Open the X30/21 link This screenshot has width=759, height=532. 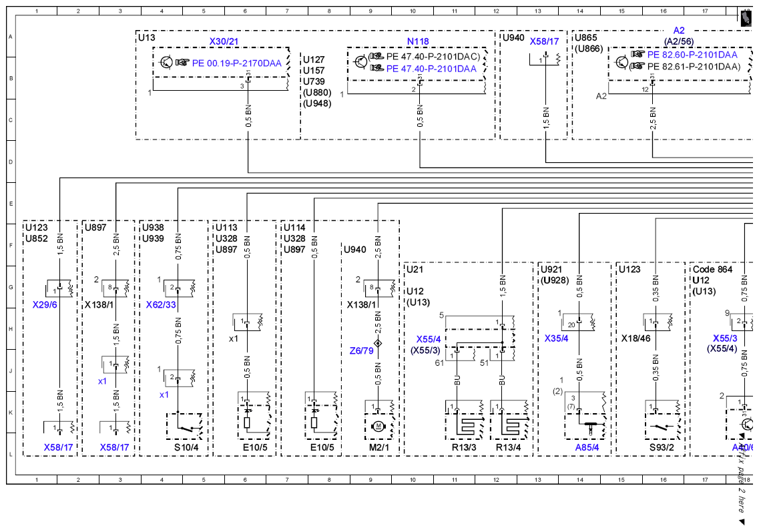[x=224, y=41]
